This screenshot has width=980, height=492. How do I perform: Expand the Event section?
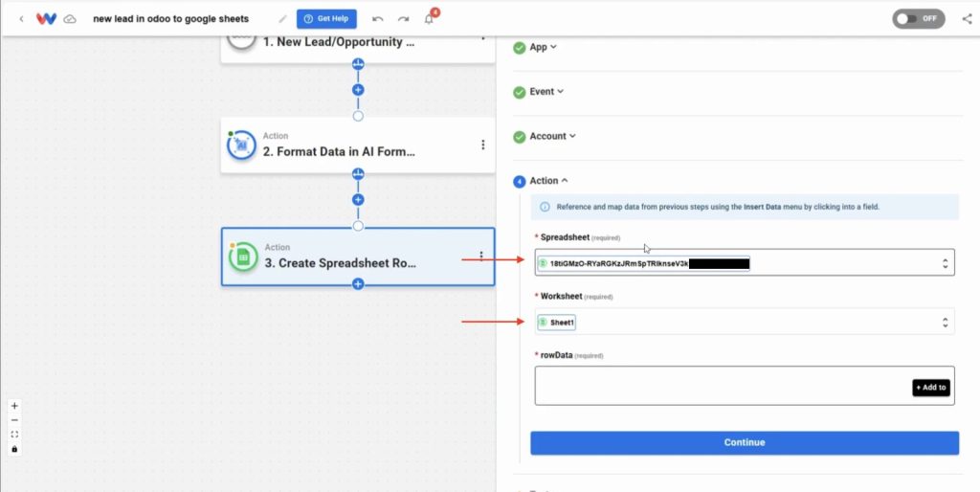pyautogui.click(x=546, y=91)
